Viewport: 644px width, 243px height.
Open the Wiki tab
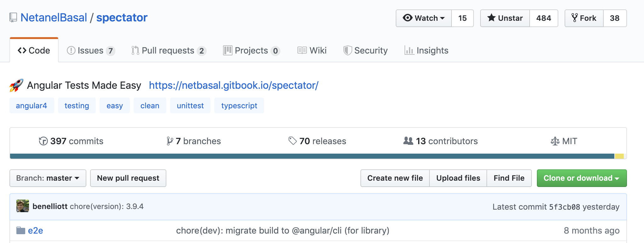tap(312, 50)
